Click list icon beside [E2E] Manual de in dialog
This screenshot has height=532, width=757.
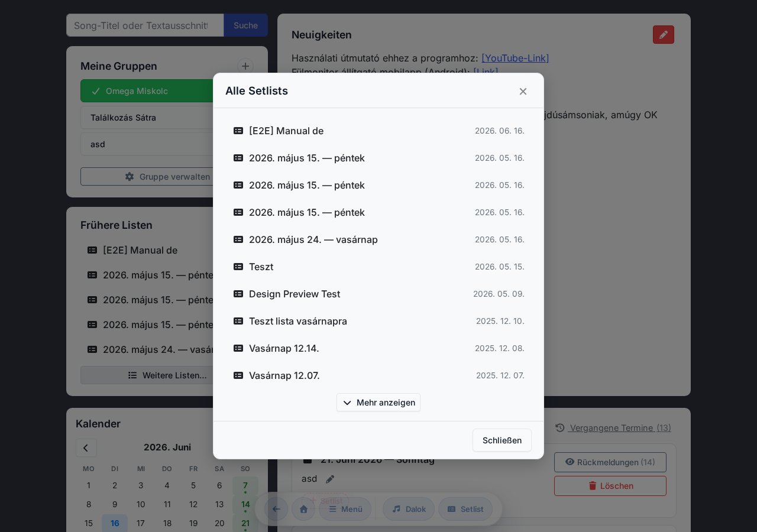tap(238, 131)
